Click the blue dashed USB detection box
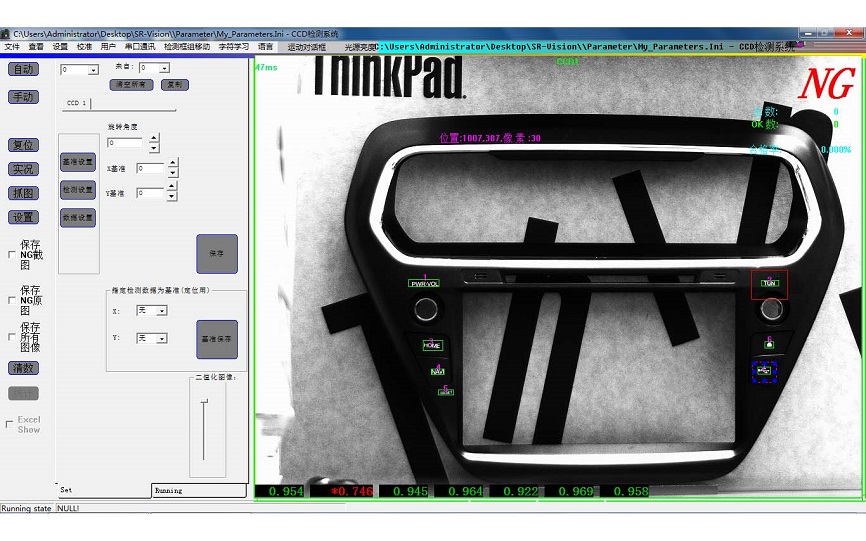 coord(765,371)
